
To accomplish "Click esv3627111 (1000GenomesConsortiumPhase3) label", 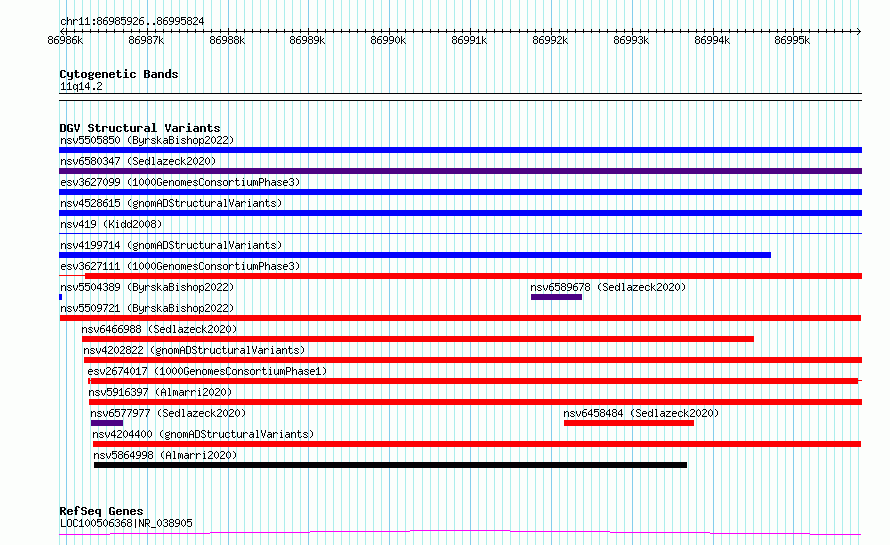I will pos(180,266).
